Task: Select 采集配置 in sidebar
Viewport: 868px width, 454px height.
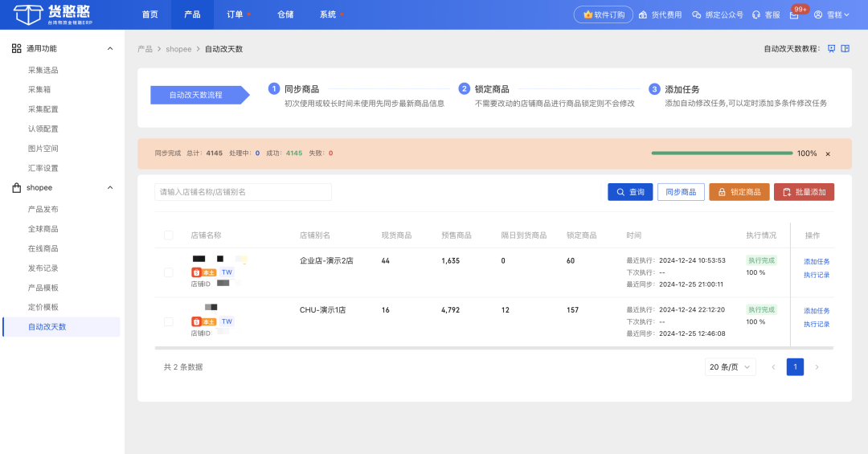Action: [43, 109]
